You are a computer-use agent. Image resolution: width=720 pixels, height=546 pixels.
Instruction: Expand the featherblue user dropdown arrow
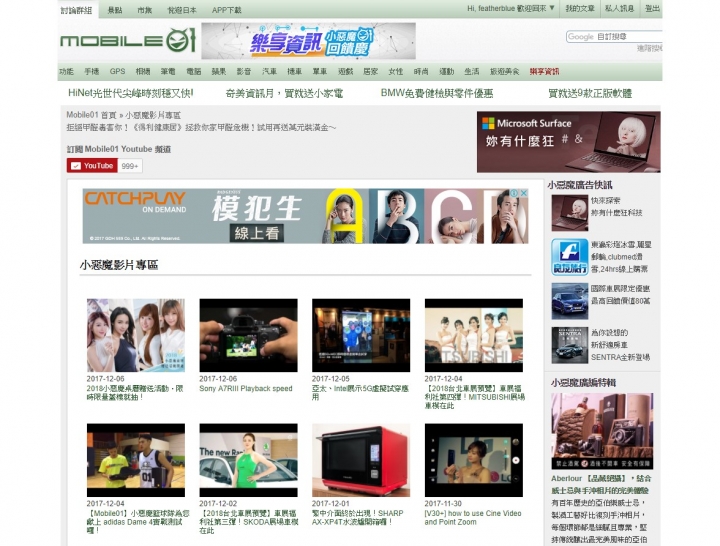[552, 8]
